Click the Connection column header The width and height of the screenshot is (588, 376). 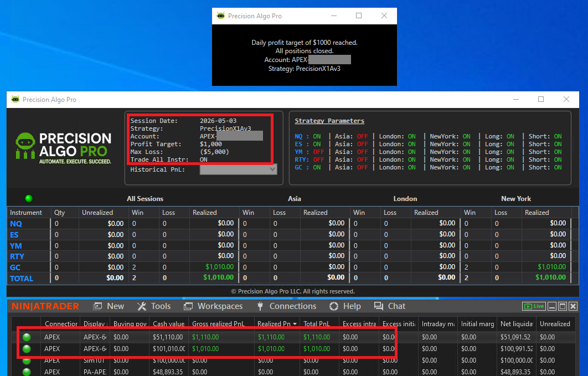pyautogui.click(x=61, y=324)
